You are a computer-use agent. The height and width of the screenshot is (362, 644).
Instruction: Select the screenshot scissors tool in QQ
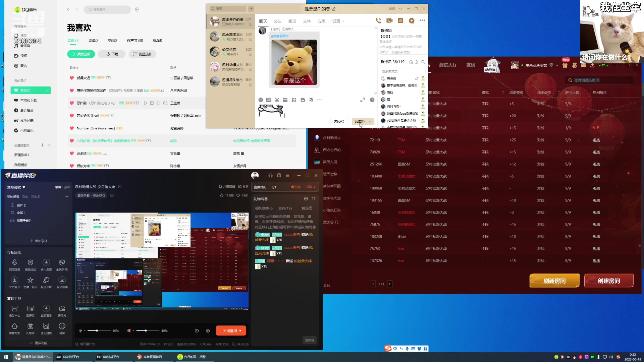(x=277, y=100)
